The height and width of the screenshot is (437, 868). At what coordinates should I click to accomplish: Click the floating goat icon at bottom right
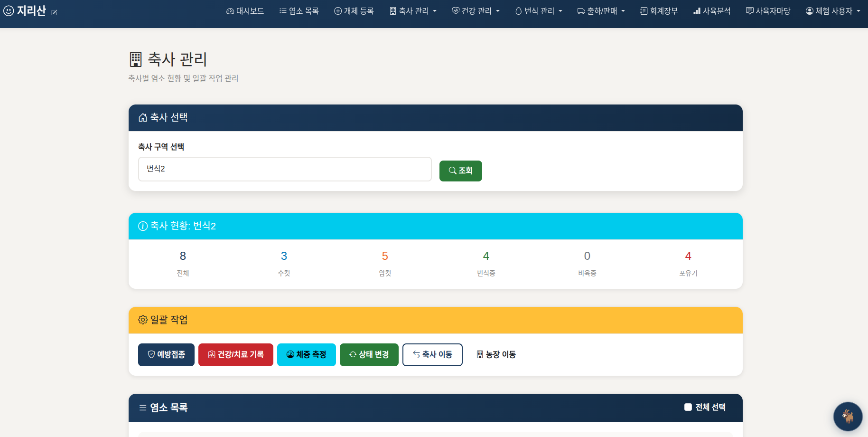pyautogui.click(x=848, y=416)
